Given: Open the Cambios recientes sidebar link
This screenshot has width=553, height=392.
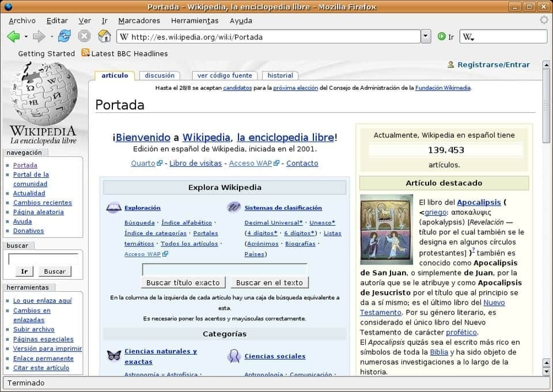Looking at the screenshot, I should pos(42,203).
